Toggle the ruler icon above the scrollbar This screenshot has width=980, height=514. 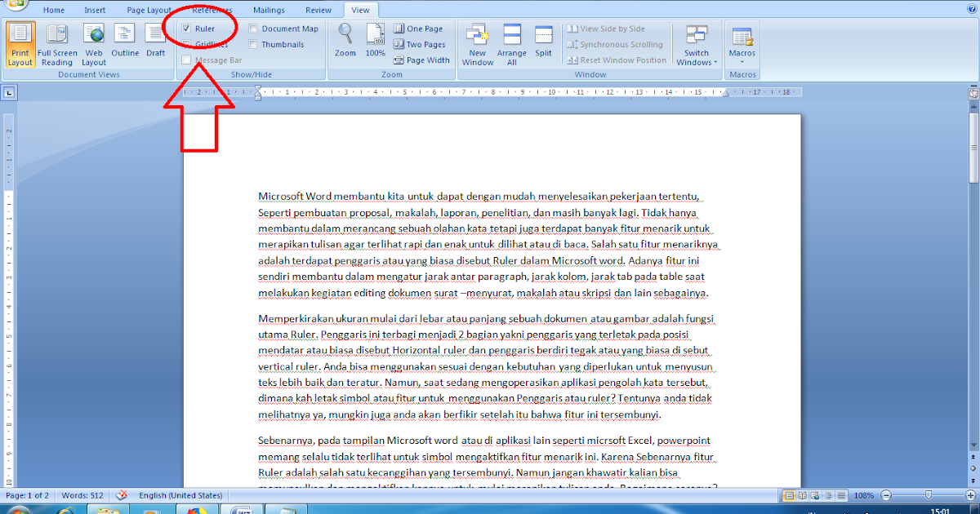click(973, 93)
